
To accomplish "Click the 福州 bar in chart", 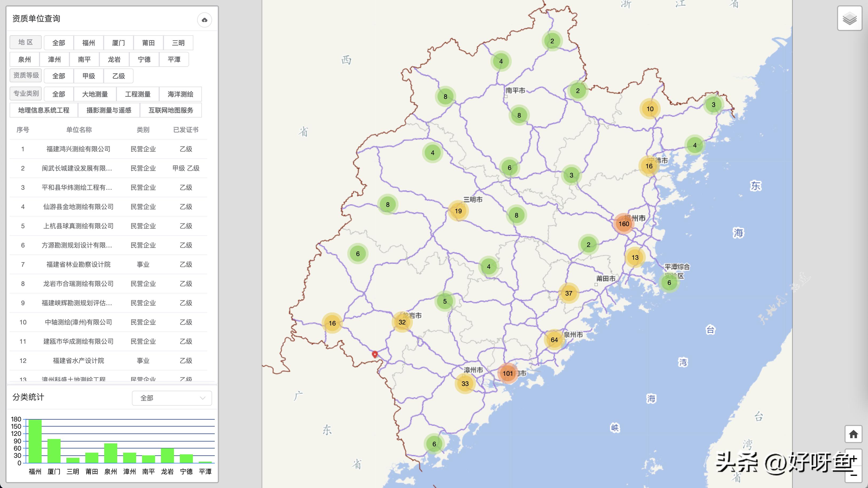I will [x=35, y=441].
